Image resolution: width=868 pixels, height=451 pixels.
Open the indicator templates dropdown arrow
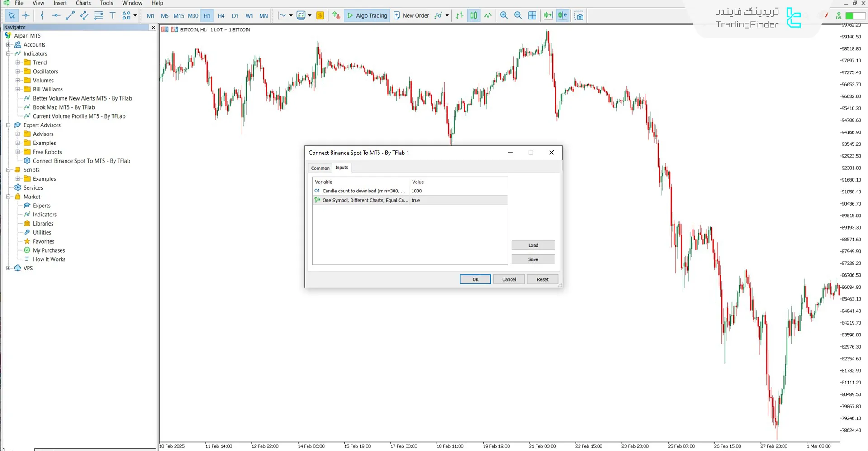pos(447,15)
